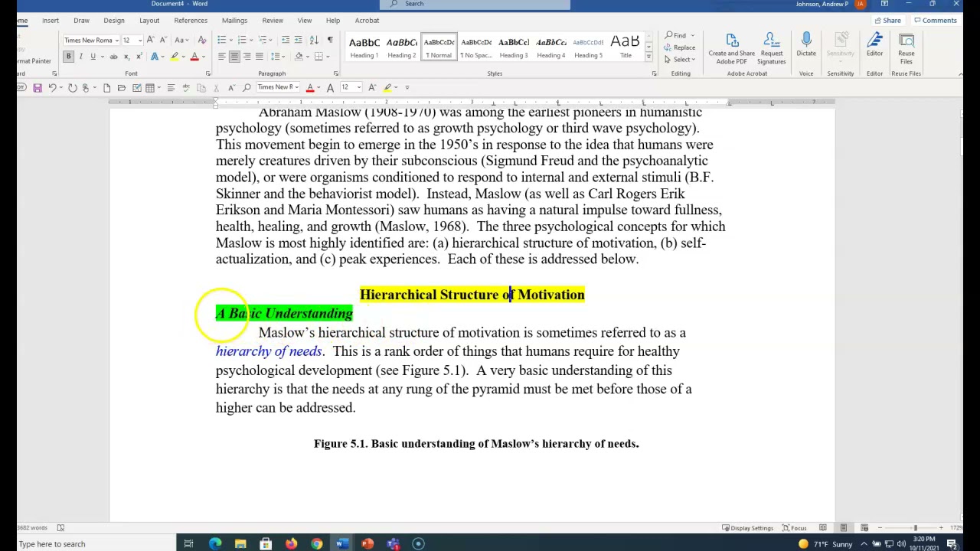
Task: Click Replace in Editing group
Action: [680, 47]
